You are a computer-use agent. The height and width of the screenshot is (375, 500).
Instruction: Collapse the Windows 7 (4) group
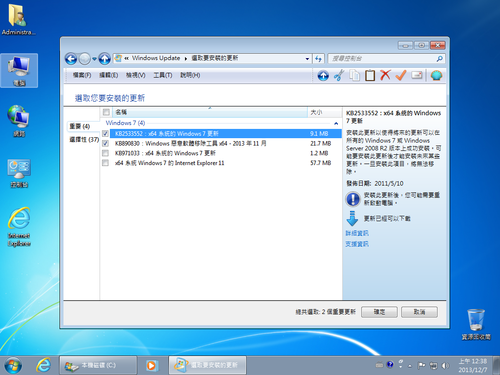coord(336,123)
